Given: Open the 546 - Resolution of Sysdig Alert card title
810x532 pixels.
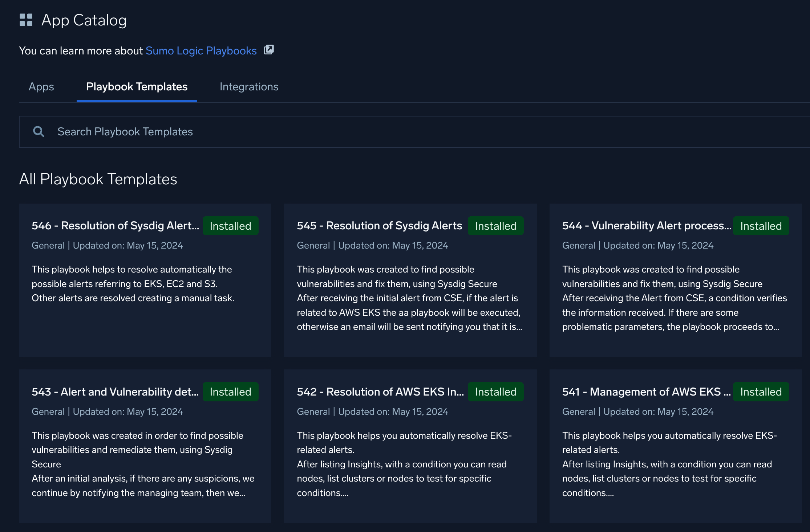Looking at the screenshot, I should pos(116,226).
